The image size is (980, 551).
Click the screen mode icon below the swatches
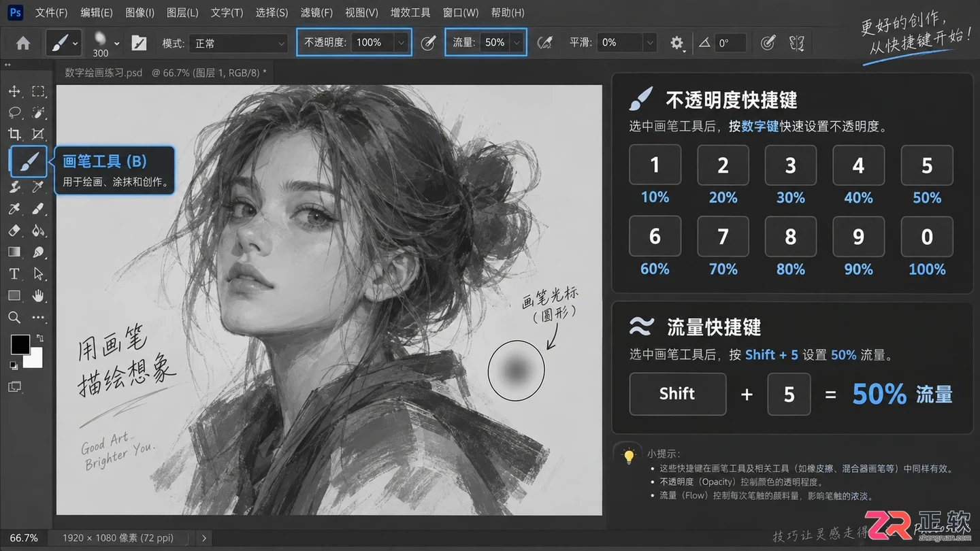coord(14,387)
